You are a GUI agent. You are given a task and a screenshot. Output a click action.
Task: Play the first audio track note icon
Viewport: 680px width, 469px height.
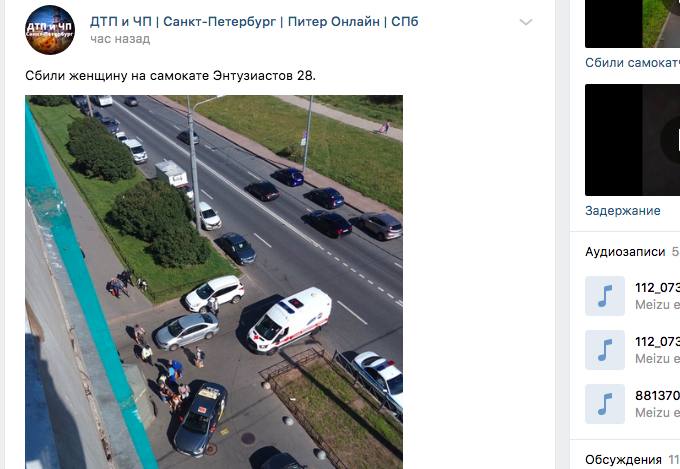(x=605, y=296)
